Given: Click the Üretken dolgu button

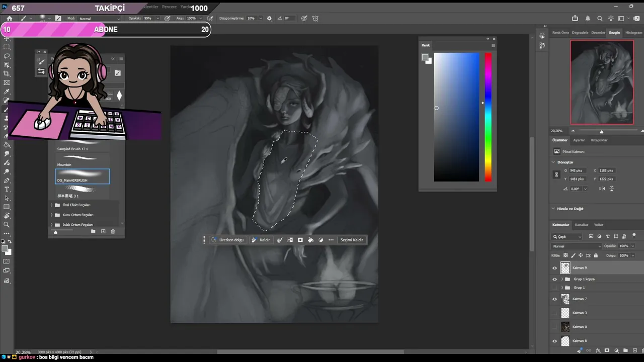Looking at the screenshot, I should (x=228, y=240).
